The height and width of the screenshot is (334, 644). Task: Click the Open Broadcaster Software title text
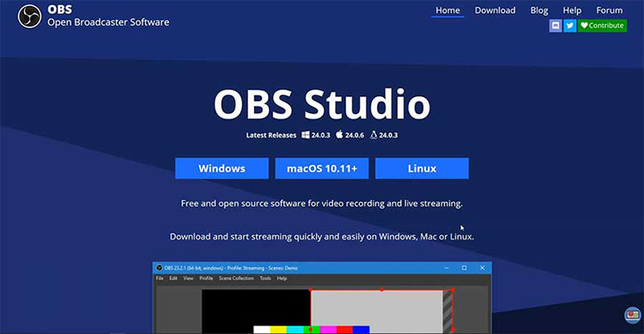coord(108,22)
